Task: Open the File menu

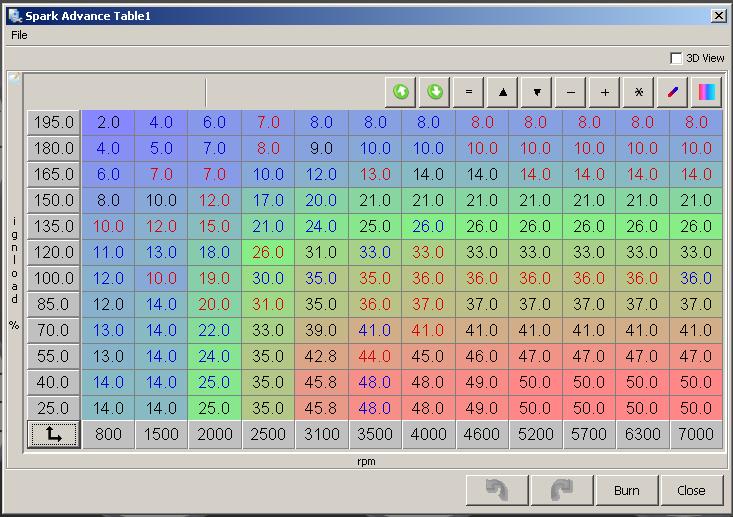Action: point(19,35)
